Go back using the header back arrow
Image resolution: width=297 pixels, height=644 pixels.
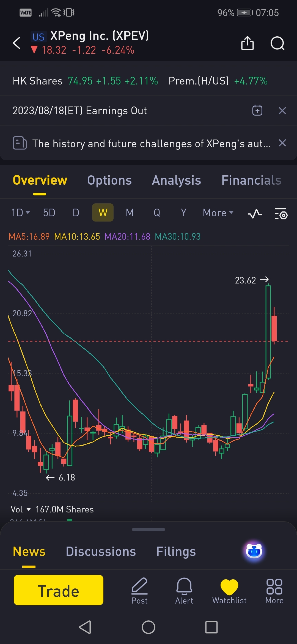pos(17,43)
